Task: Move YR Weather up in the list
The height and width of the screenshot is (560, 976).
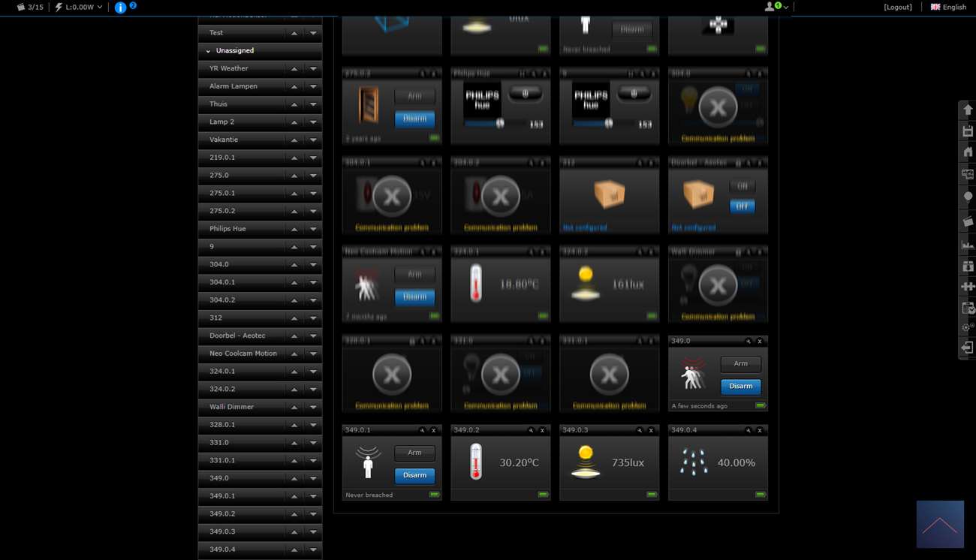Action: tap(294, 69)
